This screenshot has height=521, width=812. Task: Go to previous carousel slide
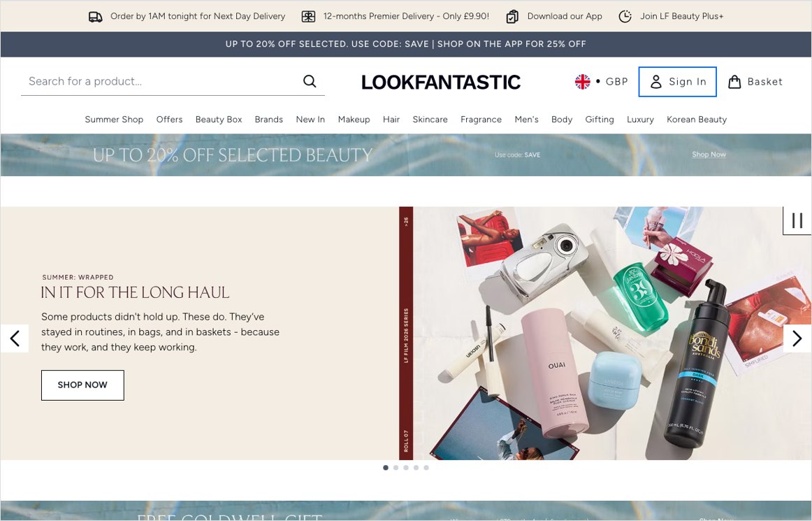tap(15, 338)
